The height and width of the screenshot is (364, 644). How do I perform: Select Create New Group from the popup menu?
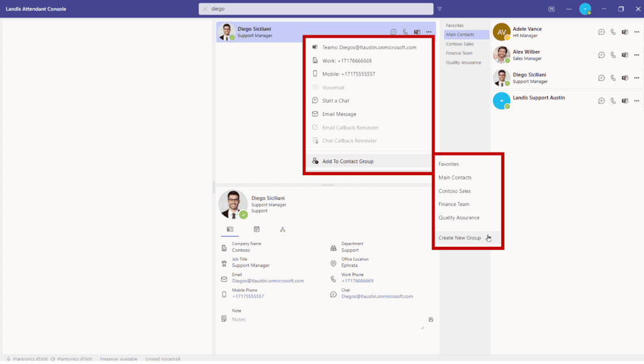click(x=460, y=238)
